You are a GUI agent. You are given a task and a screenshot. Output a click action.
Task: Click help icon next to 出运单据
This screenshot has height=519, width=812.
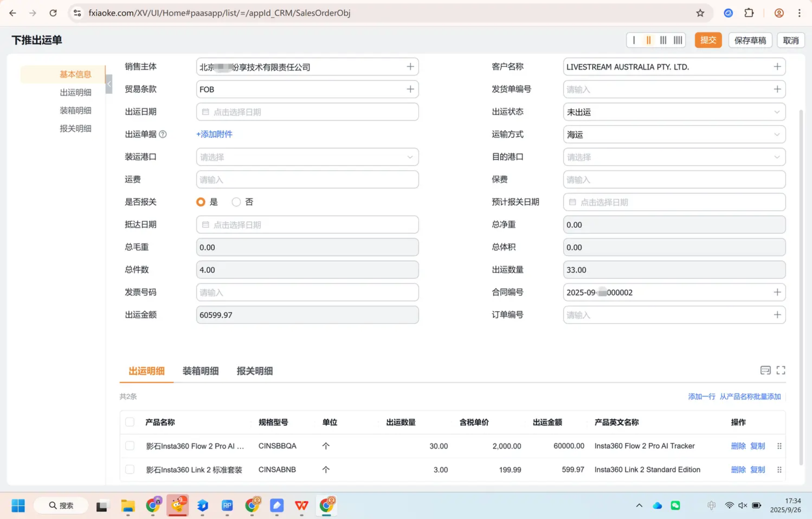tap(163, 134)
